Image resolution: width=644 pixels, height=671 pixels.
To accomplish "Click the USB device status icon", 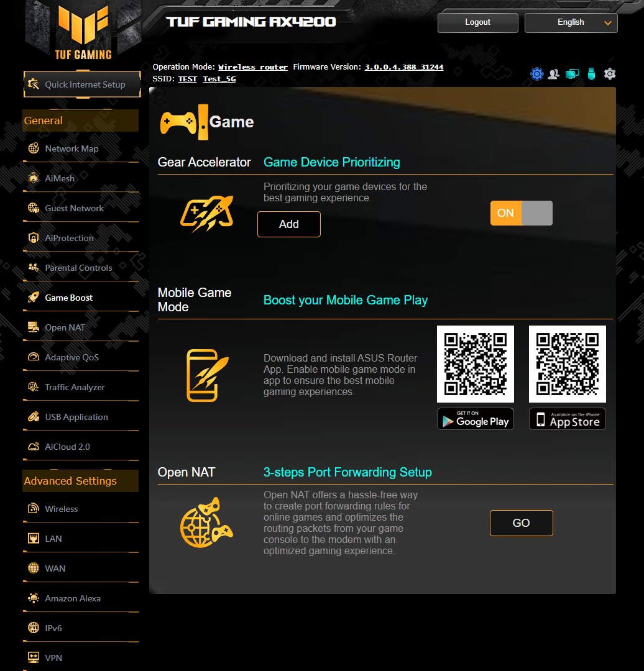I will [591, 74].
